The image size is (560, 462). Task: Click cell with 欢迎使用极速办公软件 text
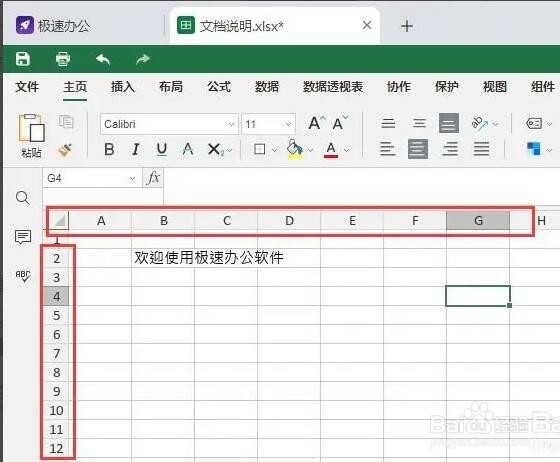coord(209,257)
